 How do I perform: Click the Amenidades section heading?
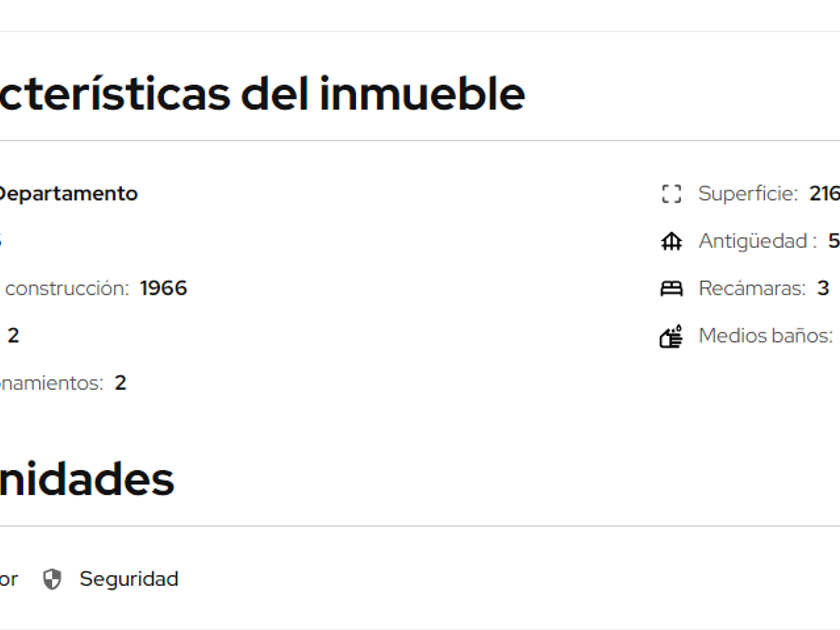(87, 479)
